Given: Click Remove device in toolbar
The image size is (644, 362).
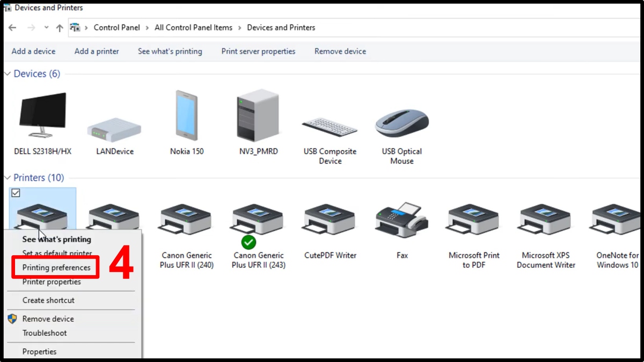Looking at the screenshot, I should click(x=340, y=51).
